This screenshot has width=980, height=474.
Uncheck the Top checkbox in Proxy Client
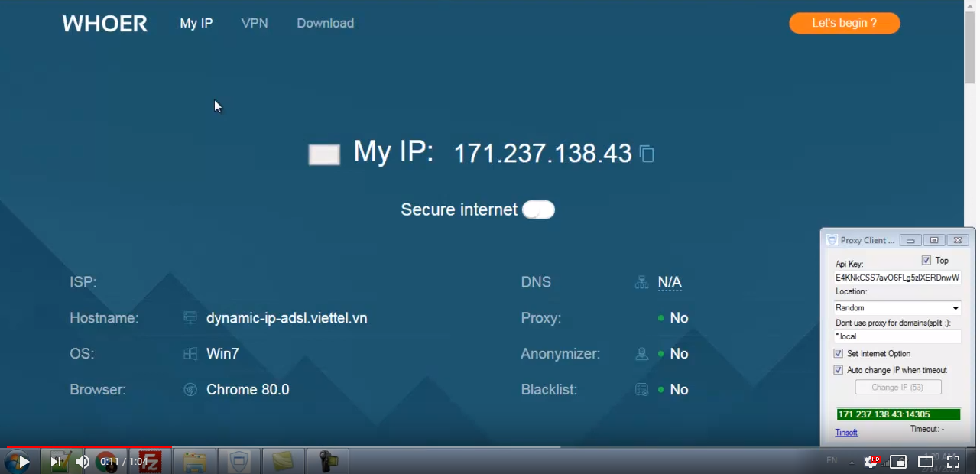click(926, 261)
